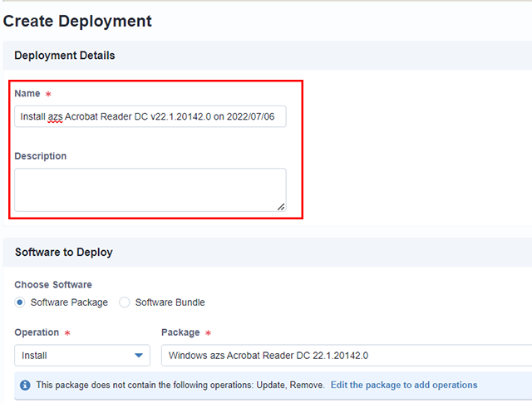Click the Package field with Acrobat Reader

coord(345,356)
